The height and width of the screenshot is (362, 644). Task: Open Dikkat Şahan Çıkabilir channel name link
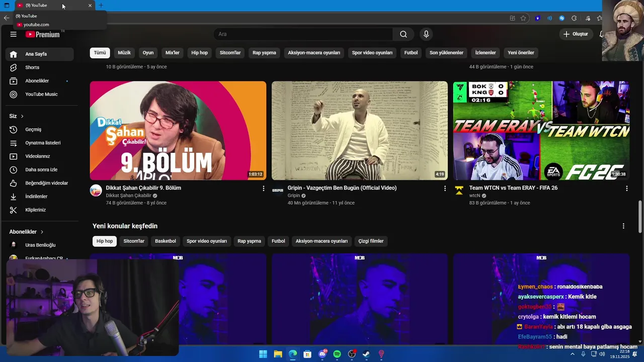[128, 196]
